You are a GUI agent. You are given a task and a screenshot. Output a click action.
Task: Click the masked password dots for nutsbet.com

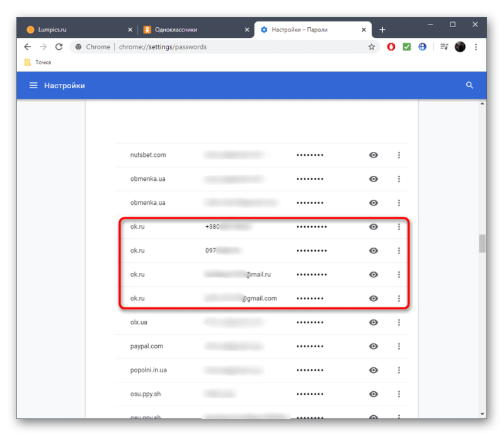(x=310, y=155)
